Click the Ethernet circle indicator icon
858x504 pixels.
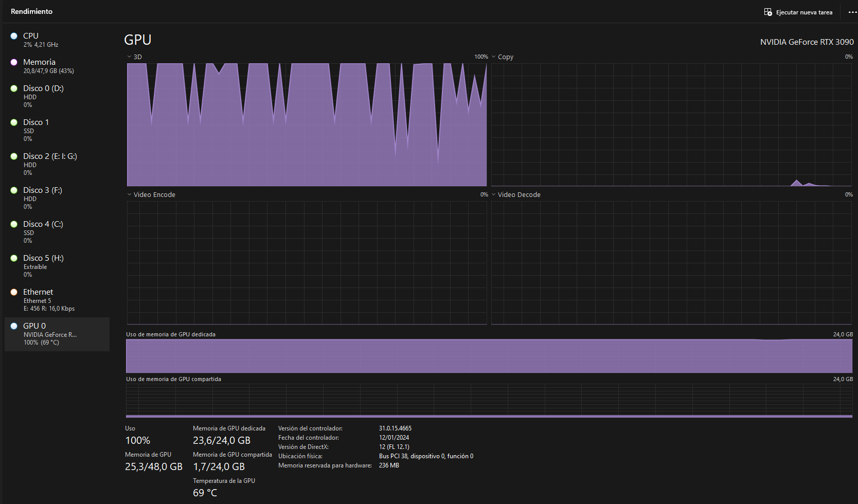point(14,292)
